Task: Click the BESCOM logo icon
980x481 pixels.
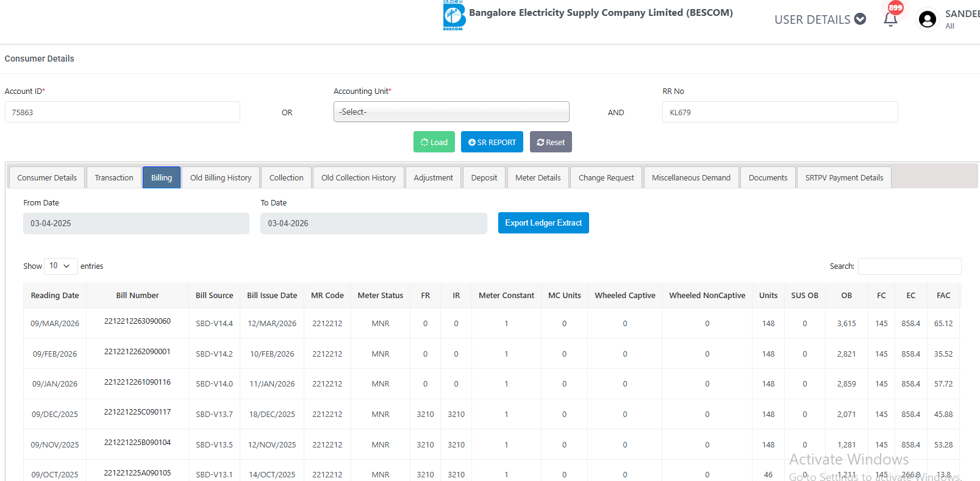Action: point(454,15)
